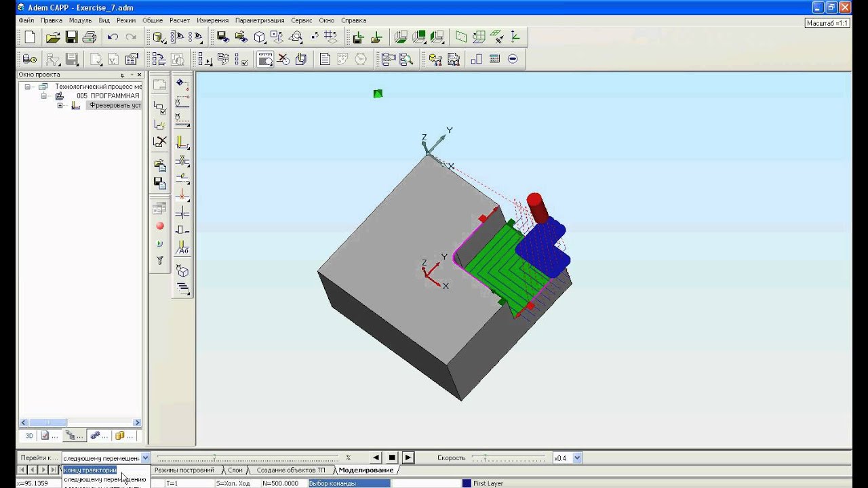Click the project panel horizontal scrollbar right arrow
868x488 pixels.
137,422
